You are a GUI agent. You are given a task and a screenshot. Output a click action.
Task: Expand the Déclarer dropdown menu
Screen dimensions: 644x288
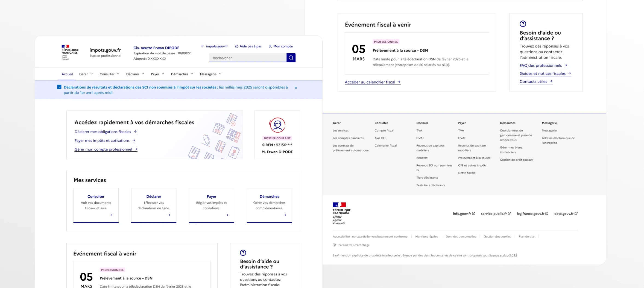click(x=135, y=74)
